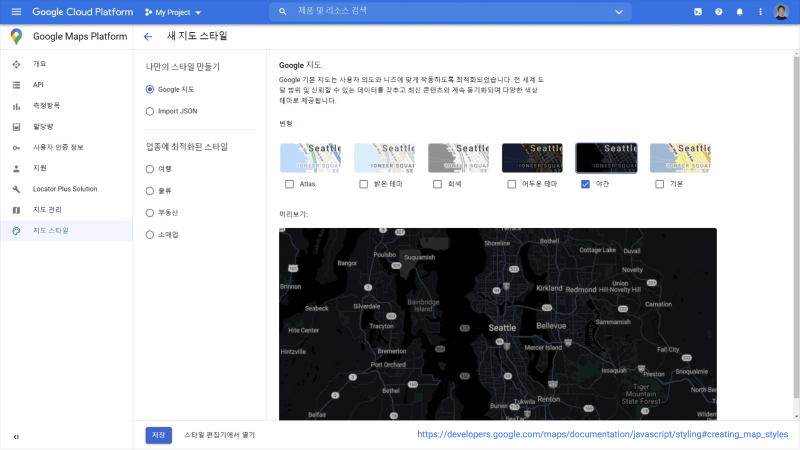
Task: Select the 물류 industry style option
Action: pyautogui.click(x=149, y=191)
